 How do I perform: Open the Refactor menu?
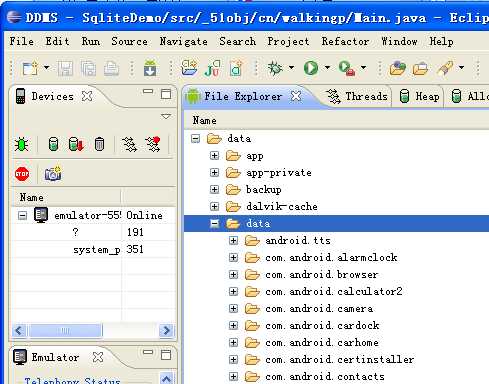click(x=345, y=41)
